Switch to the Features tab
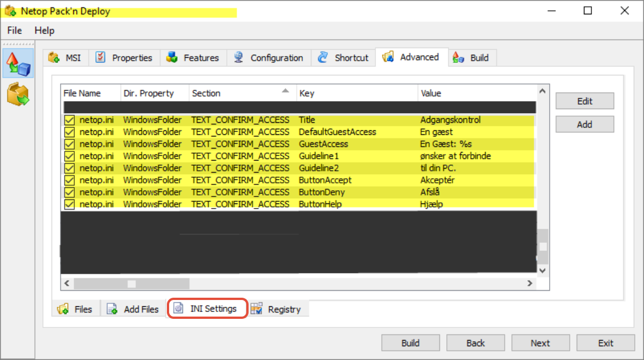 [193, 58]
